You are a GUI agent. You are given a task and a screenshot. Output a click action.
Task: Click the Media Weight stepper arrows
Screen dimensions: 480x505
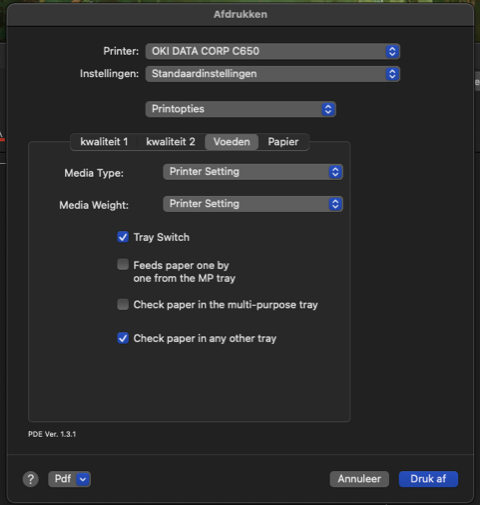335,204
